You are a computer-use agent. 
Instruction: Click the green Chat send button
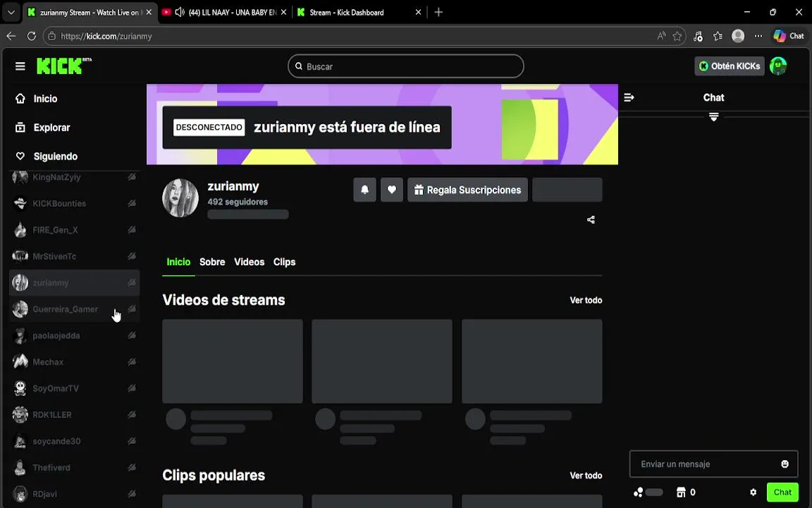point(782,492)
